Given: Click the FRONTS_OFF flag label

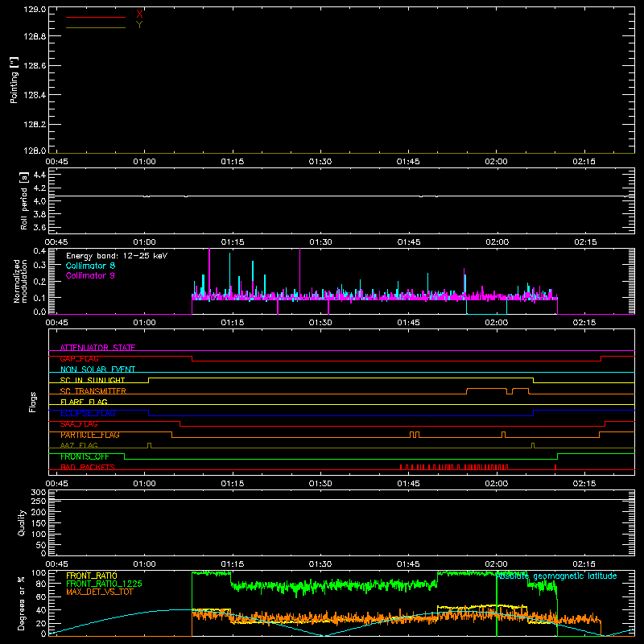Looking at the screenshot, I should (x=85, y=456).
